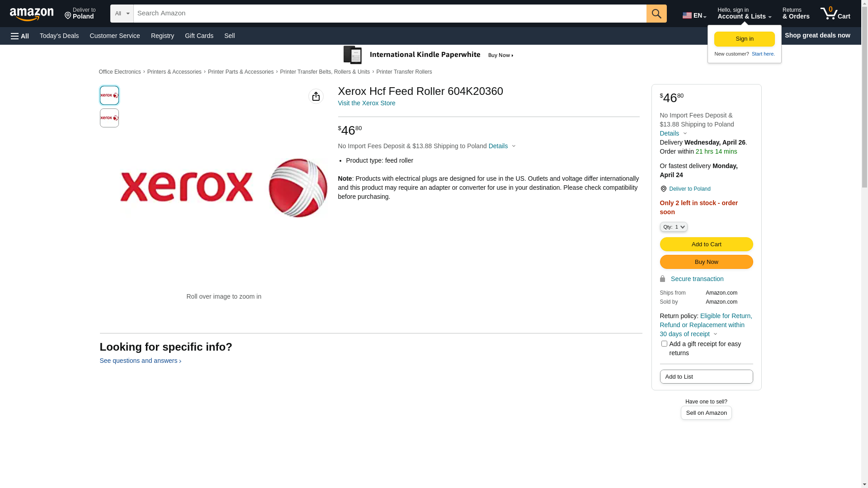This screenshot has width=868, height=488.
Task: Open Today's Deals in navigation bar
Action: [59, 36]
